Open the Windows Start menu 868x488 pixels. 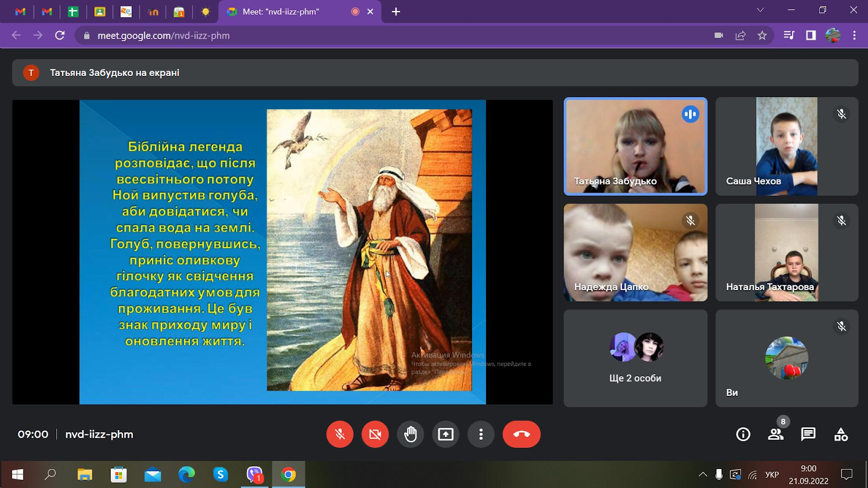(17, 474)
